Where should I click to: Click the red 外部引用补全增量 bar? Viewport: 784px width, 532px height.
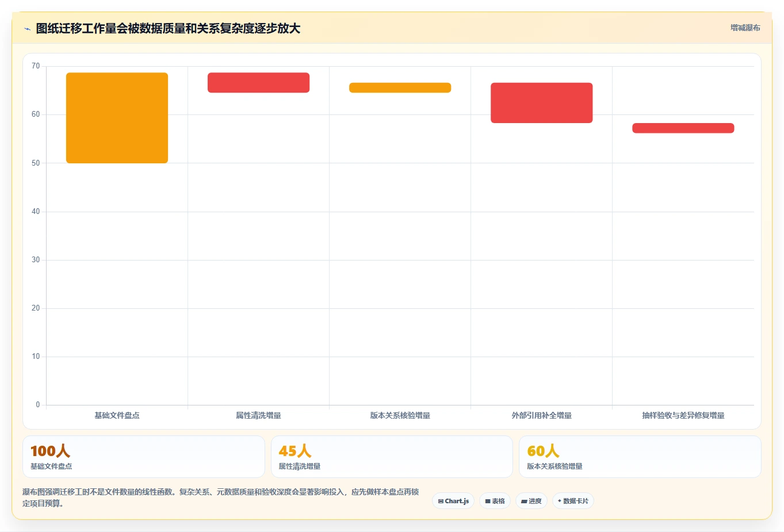[x=541, y=103]
